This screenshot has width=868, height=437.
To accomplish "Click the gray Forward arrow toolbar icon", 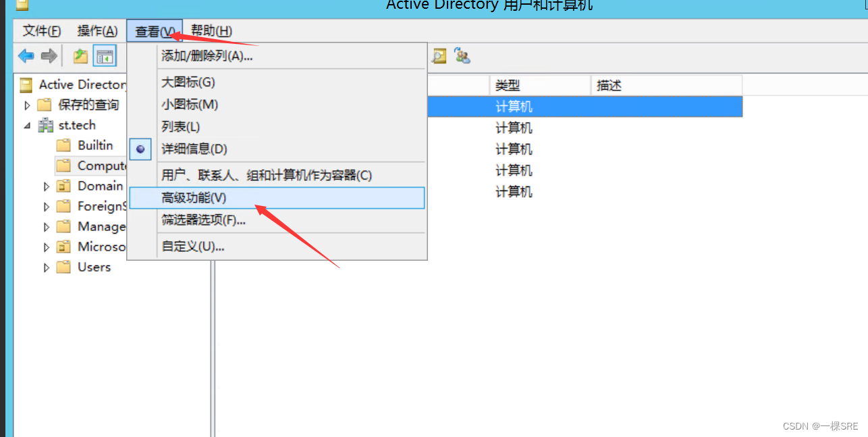I will 49,56.
